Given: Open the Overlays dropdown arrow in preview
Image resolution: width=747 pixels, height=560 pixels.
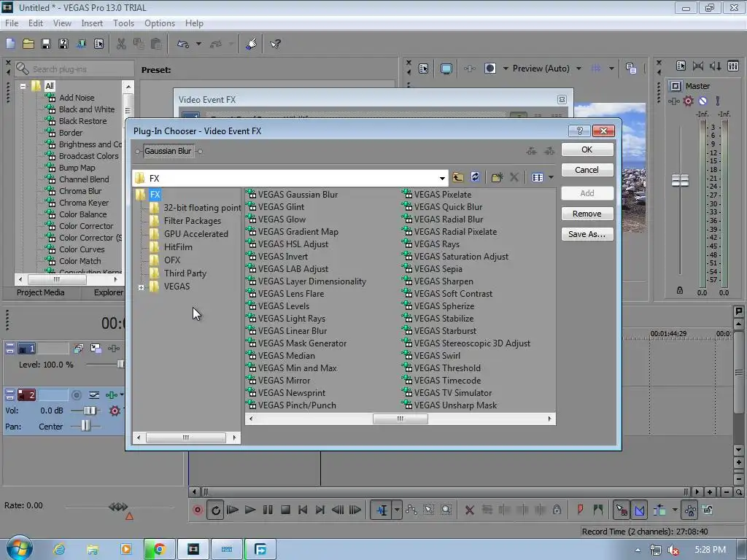Looking at the screenshot, I should click(611, 69).
